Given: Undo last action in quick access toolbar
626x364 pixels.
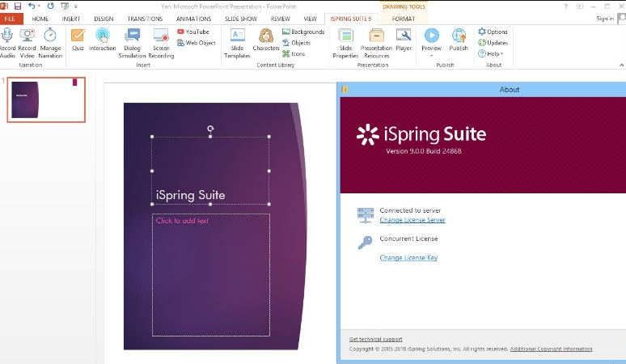Looking at the screenshot, I should 32,6.
